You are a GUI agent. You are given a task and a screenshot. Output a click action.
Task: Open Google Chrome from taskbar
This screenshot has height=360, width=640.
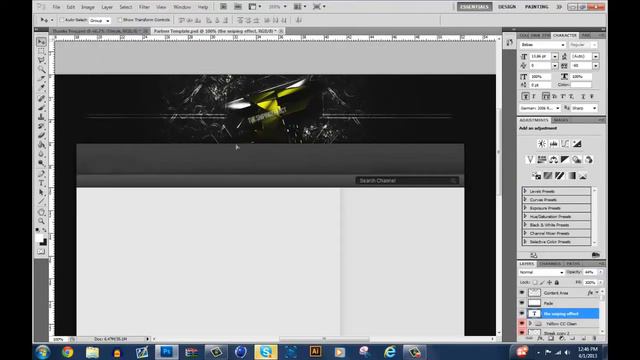pyautogui.click(x=68, y=352)
